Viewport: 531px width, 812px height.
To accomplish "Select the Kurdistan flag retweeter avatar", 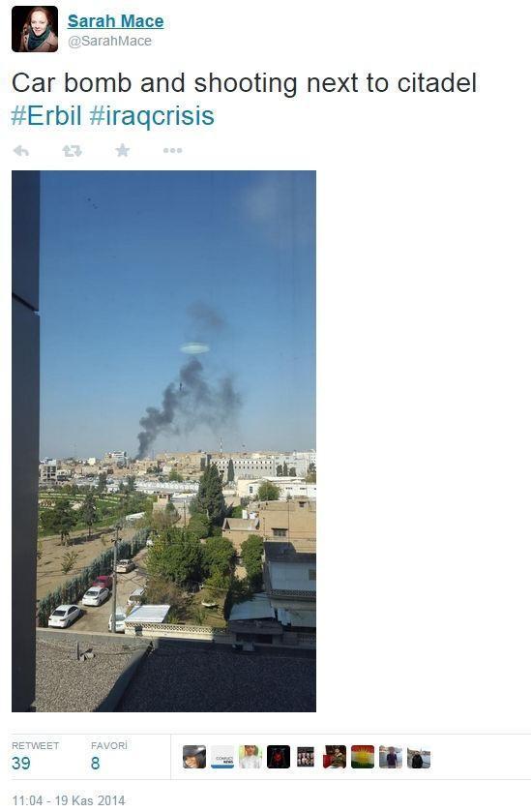I will [x=363, y=757].
